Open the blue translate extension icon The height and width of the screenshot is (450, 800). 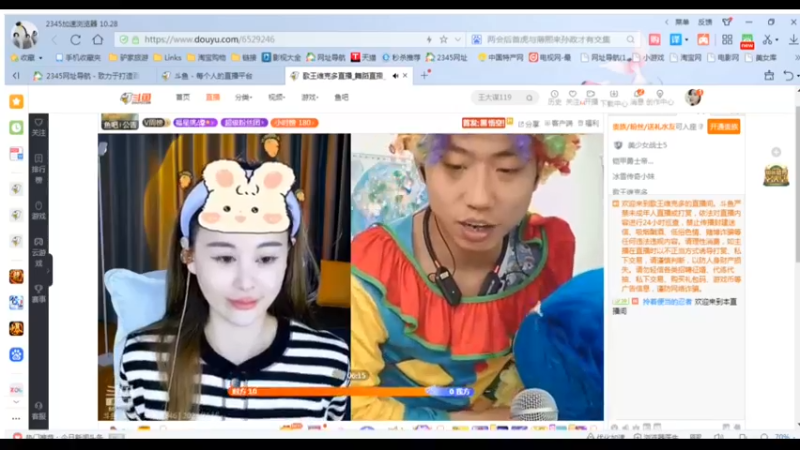pyautogui.click(x=676, y=39)
